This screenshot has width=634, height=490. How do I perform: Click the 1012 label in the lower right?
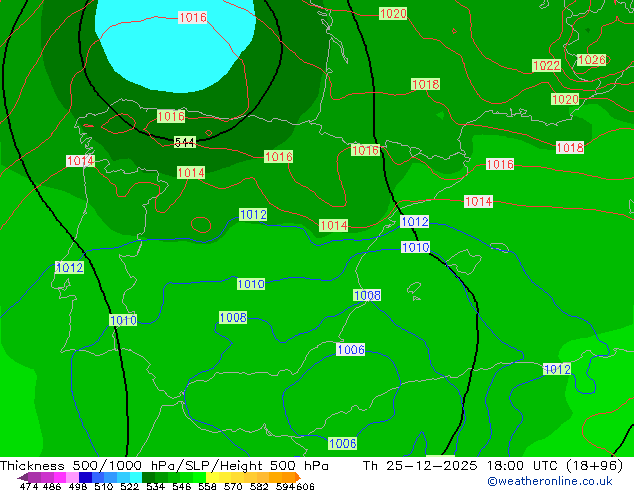[x=557, y=370]
